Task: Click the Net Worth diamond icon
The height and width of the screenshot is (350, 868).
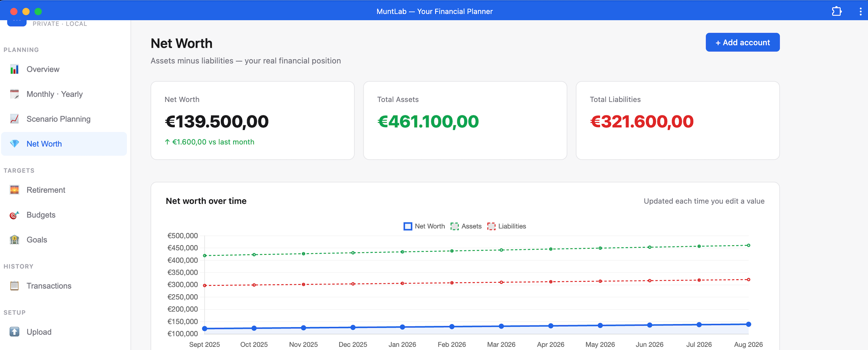Action: click(14, 144)
